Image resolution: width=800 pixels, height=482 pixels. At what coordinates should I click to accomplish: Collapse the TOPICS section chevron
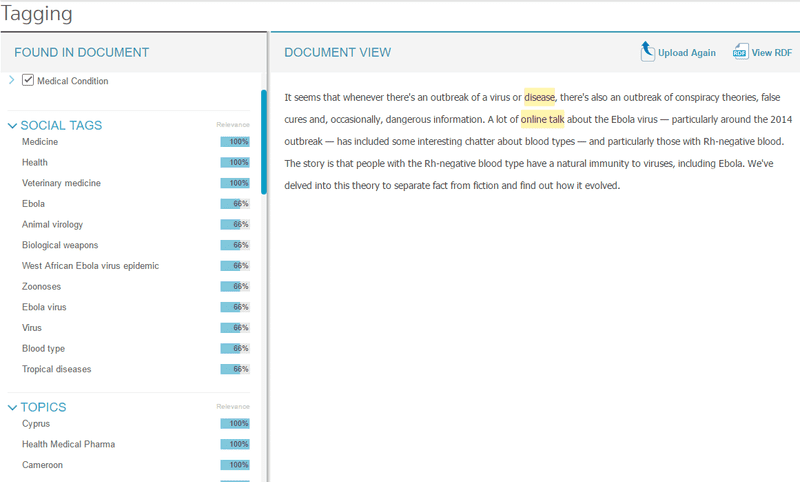(12, 408)
